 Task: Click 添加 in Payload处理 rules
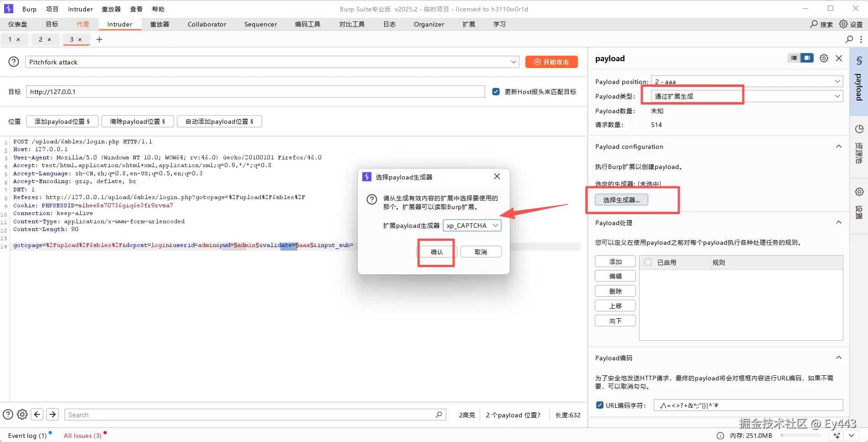pos(615,261)
